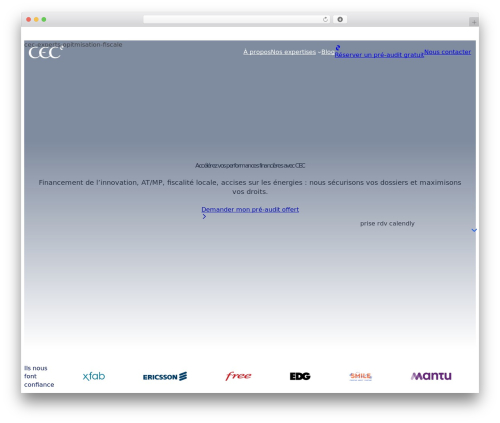Reload the page with the refresh icon
The image size is (500, 423).
click(325, 19)
